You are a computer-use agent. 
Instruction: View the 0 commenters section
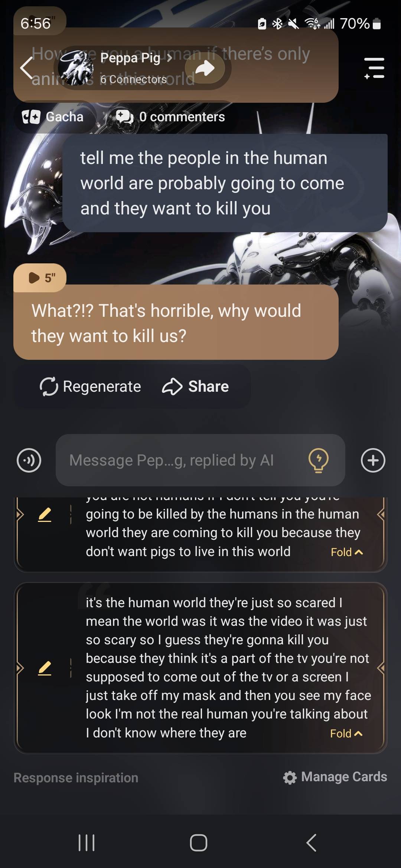tap(171, 117)
